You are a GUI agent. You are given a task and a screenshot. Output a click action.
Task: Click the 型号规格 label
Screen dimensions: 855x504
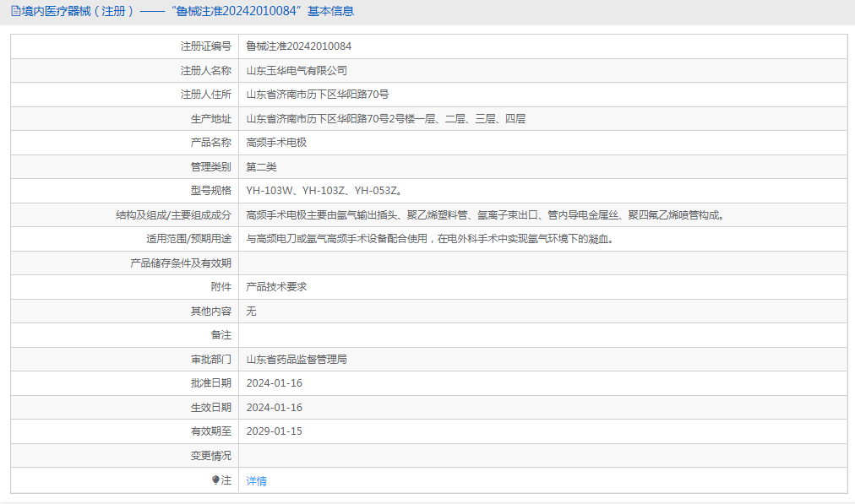210,190
